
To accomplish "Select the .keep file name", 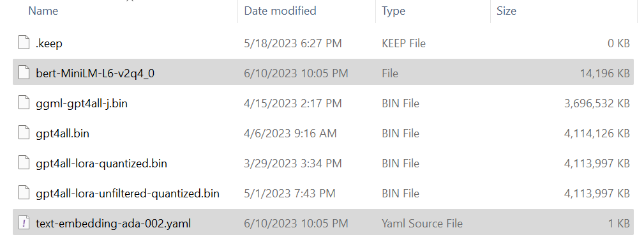I will (49, 43).
